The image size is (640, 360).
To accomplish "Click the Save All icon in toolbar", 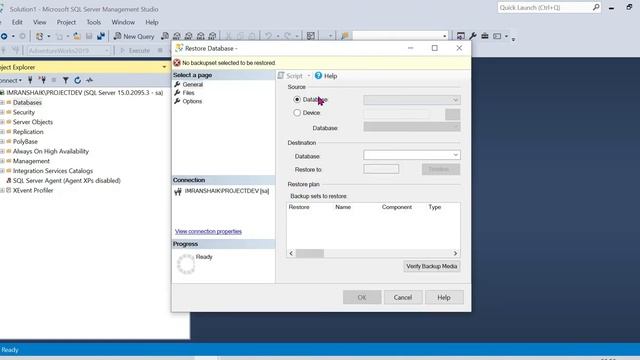I will pyautogui.click(x=101, y=36).
